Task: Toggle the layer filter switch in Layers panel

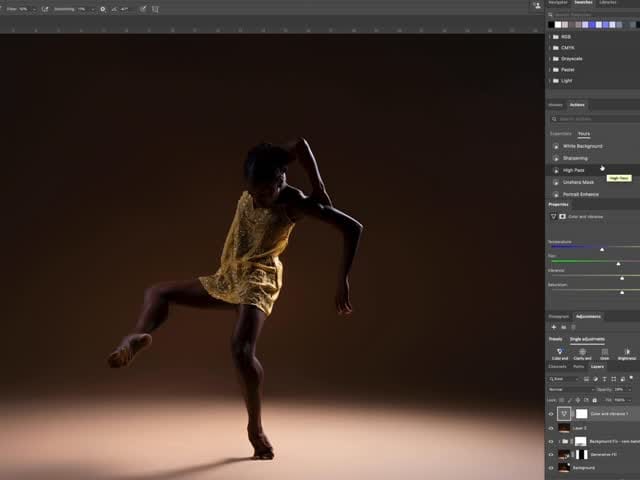Action: click(x=631, y=379)
